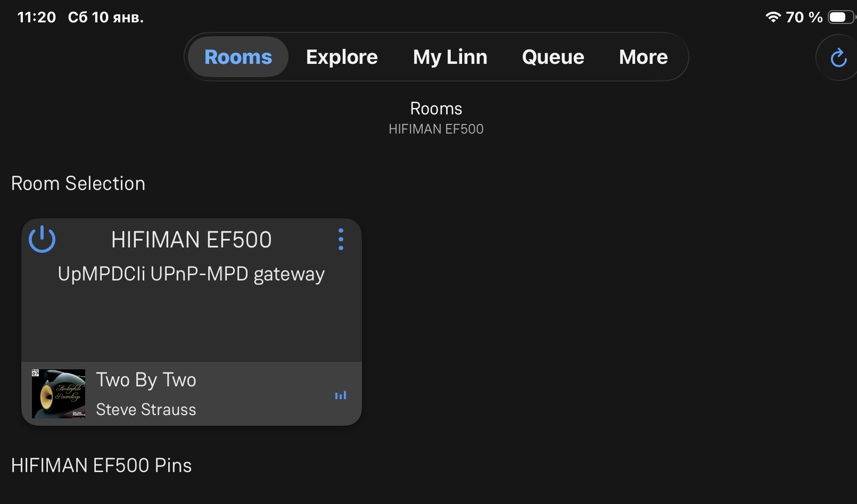Tap the 11:20 clock in status bar

tap(36, 17)
